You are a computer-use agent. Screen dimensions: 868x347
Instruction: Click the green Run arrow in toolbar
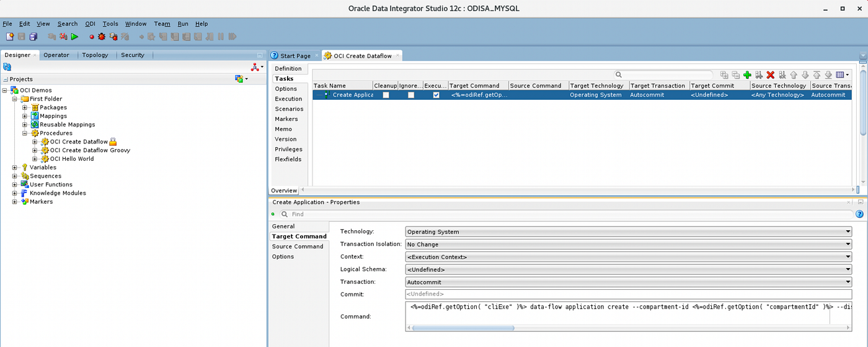(74, 37)
